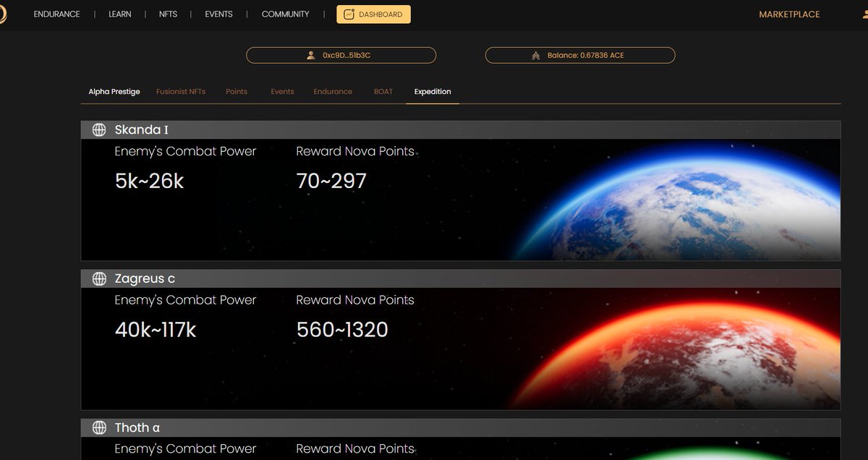The image size is (868, 460).
Task: Click the dashboard icon in the Dashboard button
Action: pyautogui.click(x=349, y=14)
